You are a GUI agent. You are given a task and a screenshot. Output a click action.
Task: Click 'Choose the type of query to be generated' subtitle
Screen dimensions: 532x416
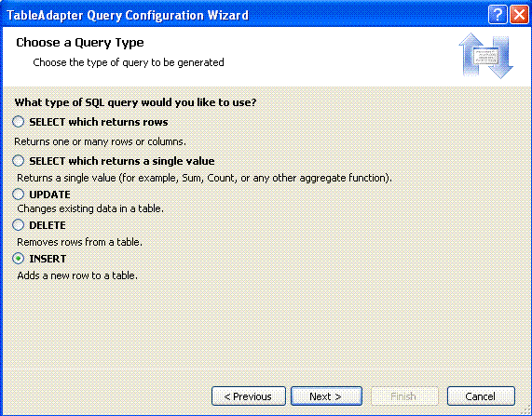coord(129,62)
